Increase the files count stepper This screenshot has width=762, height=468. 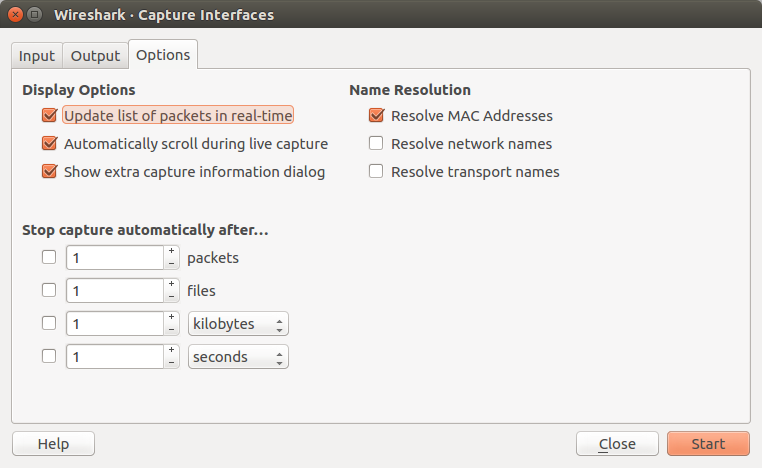coord(172,284)
